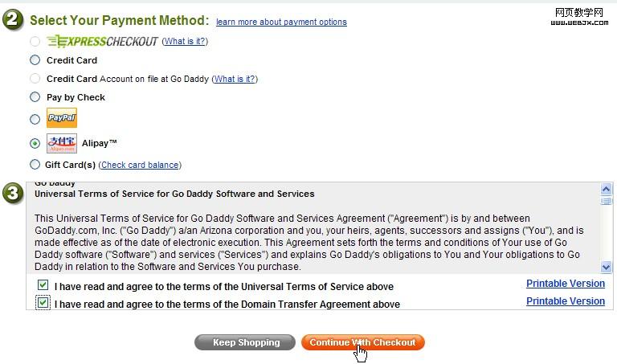617x364 pixels.
Task: Select the Pay by Check radio button
Action: 35,97
